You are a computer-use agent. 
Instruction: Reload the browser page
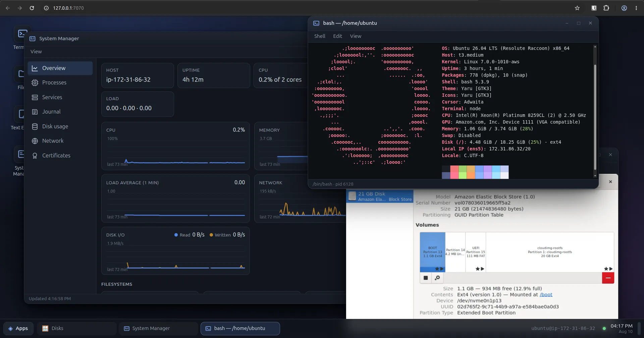[32, 8]
